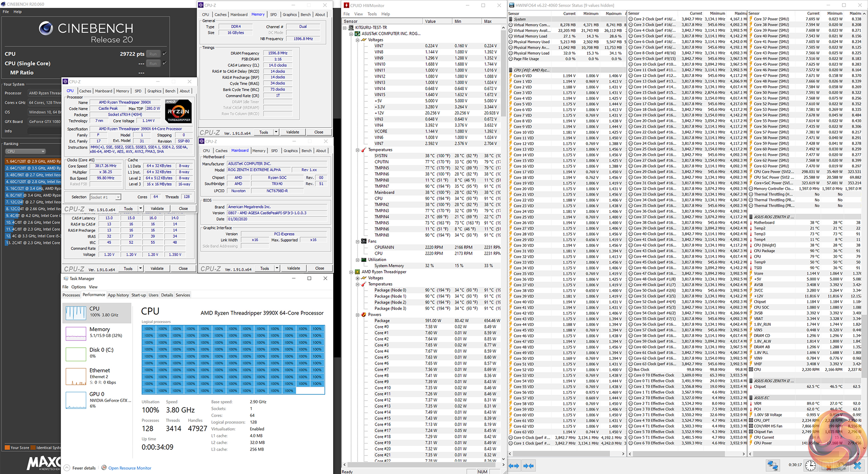Switch to App history tab in Task Manager

click(x=118, y=295)
